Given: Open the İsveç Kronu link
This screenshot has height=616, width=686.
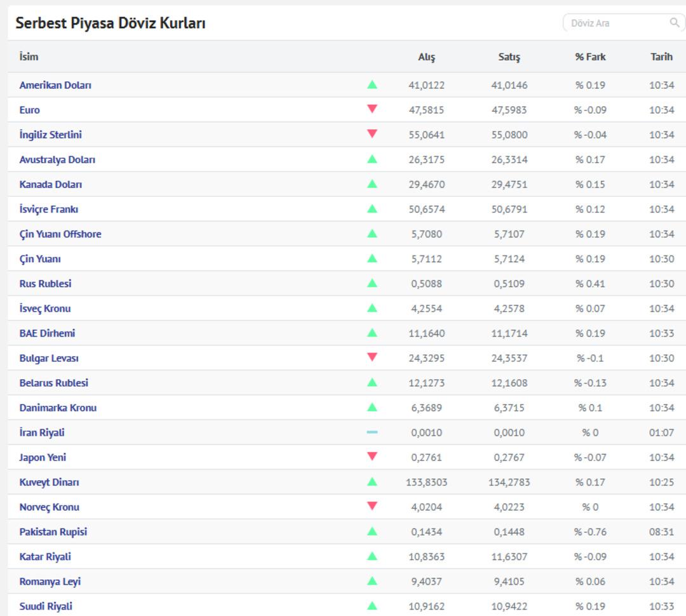Looking at the screenshot, I should point(45,309).
